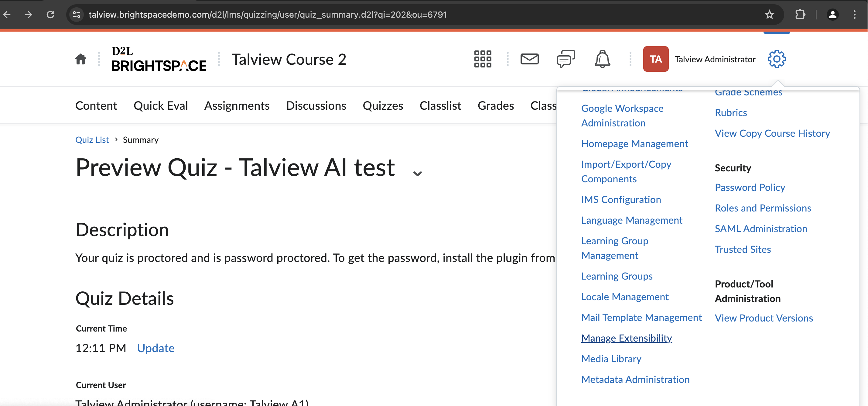Open update alerts bell icon
This screenshot has height=406, width=868.
tap(602, 59)
